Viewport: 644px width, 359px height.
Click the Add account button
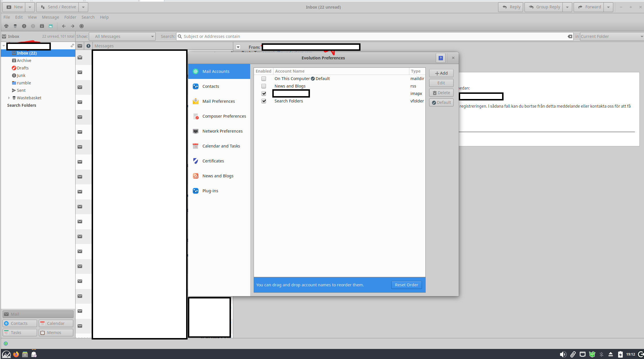coord(441,73)
